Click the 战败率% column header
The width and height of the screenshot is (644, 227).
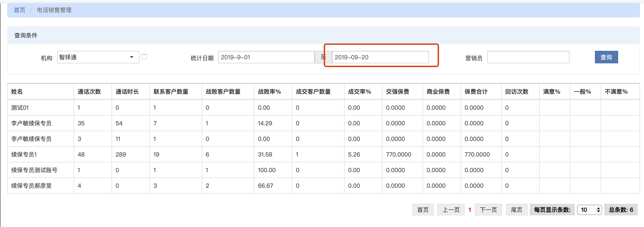point(269,92)
